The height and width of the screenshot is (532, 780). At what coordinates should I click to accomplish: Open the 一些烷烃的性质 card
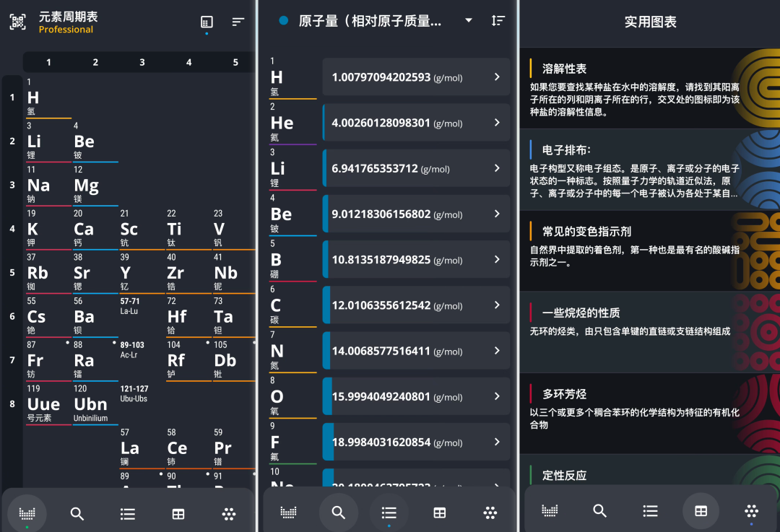pyautogui.click(x=650, y=332)
